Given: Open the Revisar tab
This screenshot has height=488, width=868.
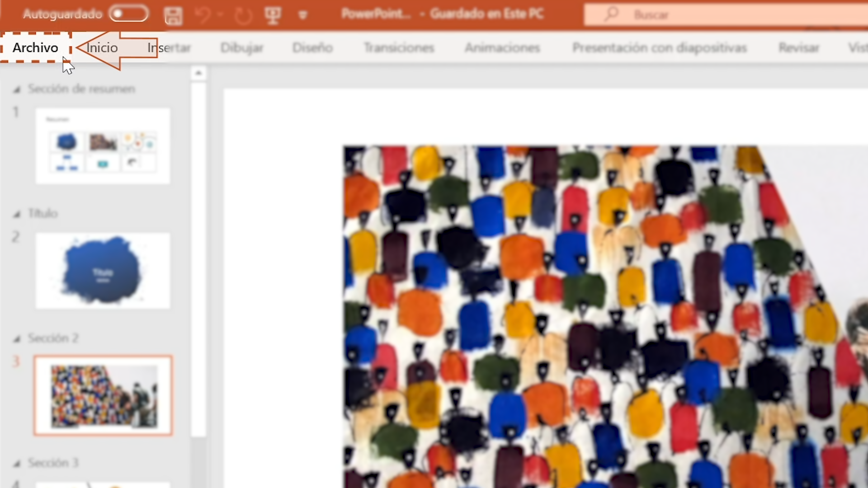Looking at the screenshot, I should click(798, 47).
